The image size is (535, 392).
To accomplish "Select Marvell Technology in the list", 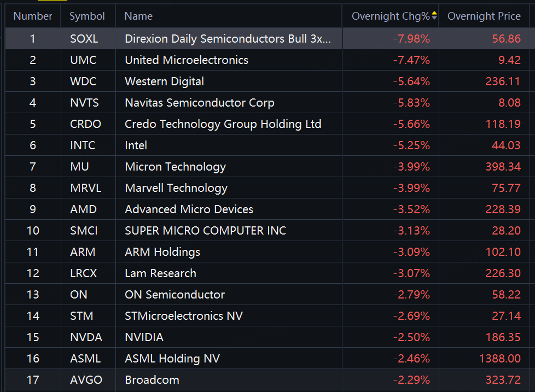I will click(176, 188).
